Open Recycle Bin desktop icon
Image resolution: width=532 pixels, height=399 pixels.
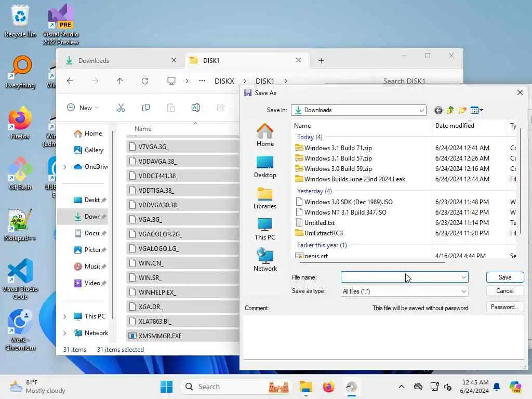[20, 21]
